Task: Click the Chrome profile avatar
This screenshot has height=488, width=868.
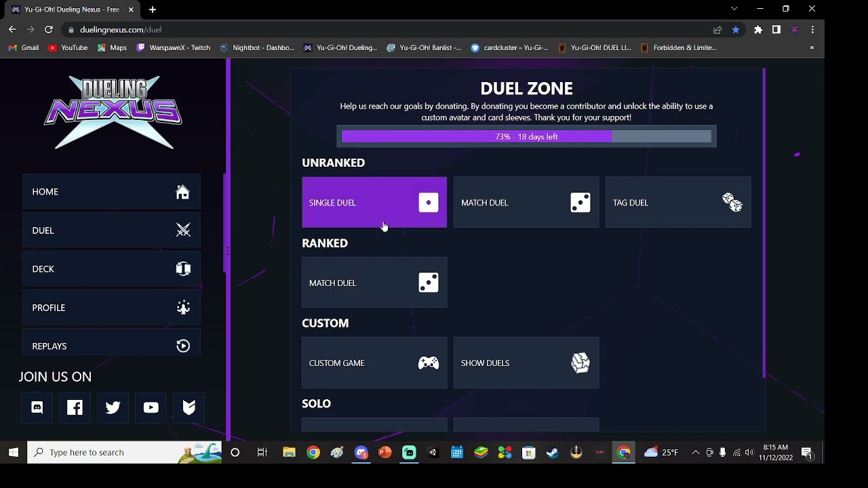Action: tap(795, 30)
